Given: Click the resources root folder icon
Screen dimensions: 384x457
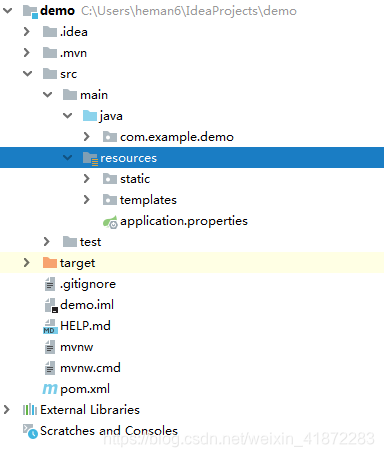Looking at the screenshot, I should tap(90, 158).
